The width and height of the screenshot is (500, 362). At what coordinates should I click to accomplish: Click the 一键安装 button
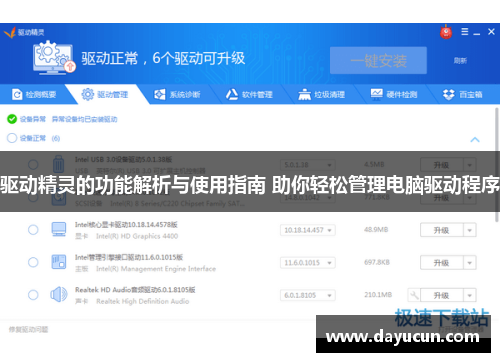[378, 60]
